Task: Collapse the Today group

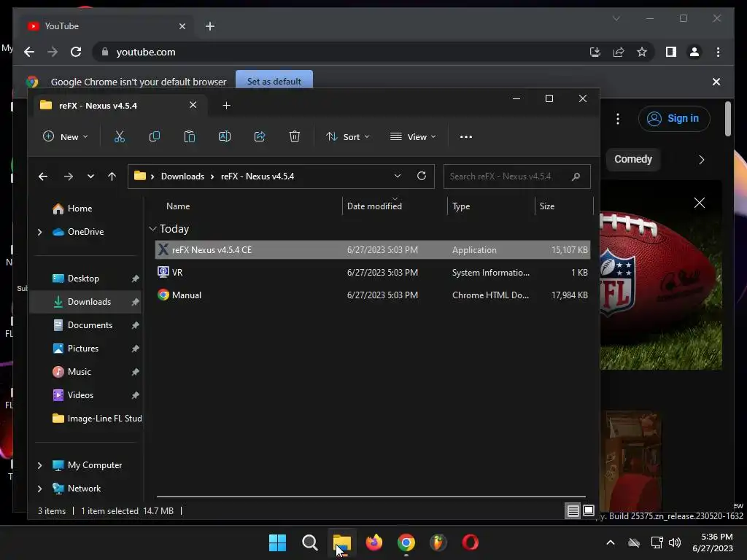Action: (x=152, y=229)
